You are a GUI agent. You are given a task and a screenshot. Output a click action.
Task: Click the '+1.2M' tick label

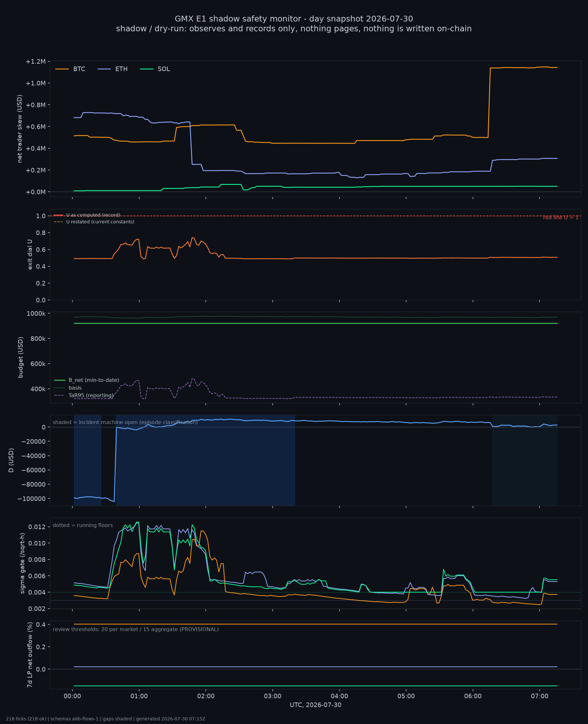pyautogui.click(x=36, y=62)
